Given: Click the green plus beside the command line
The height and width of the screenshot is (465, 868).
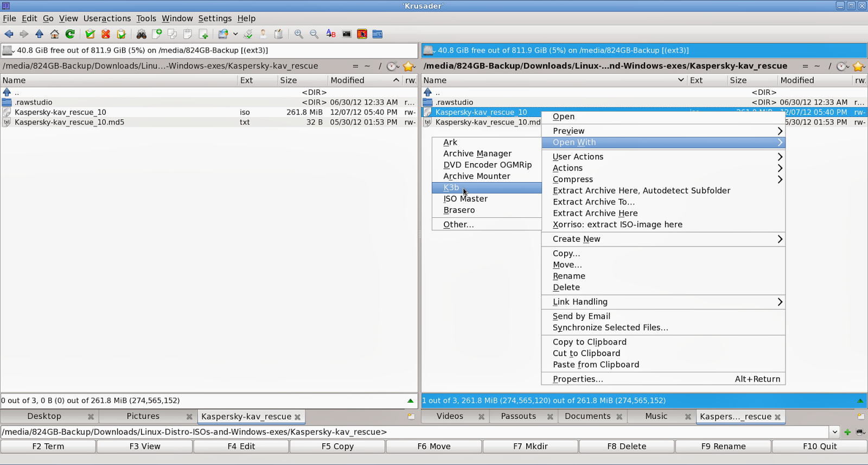Looking at the screenshot, I should point(847,432).
